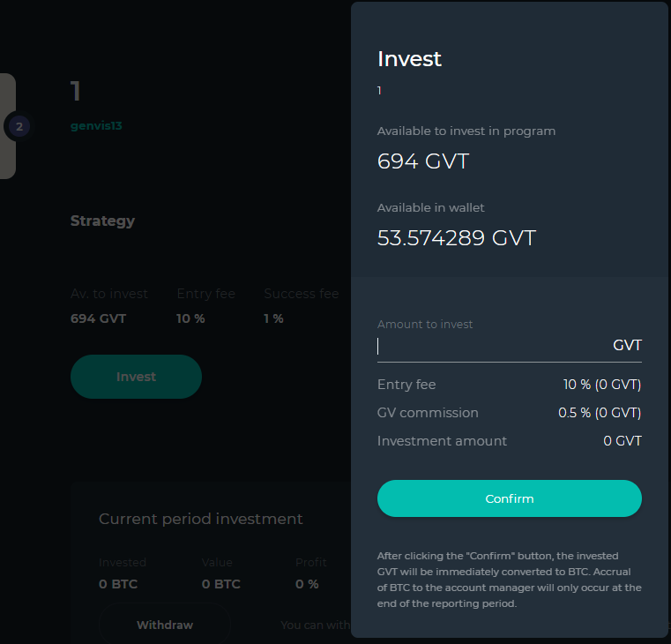Viewport: 671px width, 644px height.
Task: Click the green Invest button
Action: [136, 377]
